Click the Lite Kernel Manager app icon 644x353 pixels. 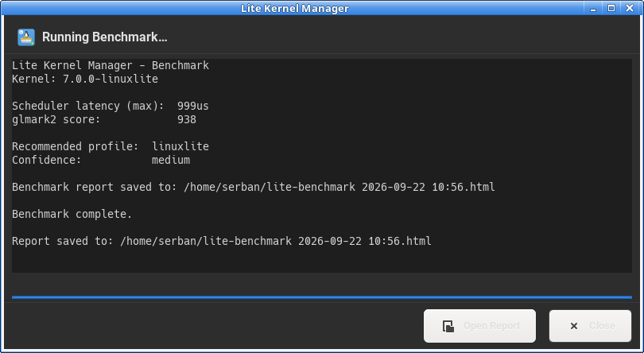(x=26, y=37)
